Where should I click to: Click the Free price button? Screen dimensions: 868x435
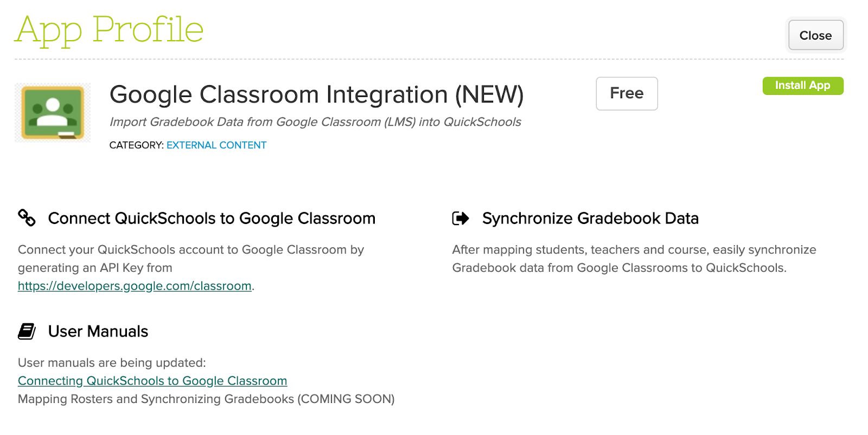(x=627, y=93)
